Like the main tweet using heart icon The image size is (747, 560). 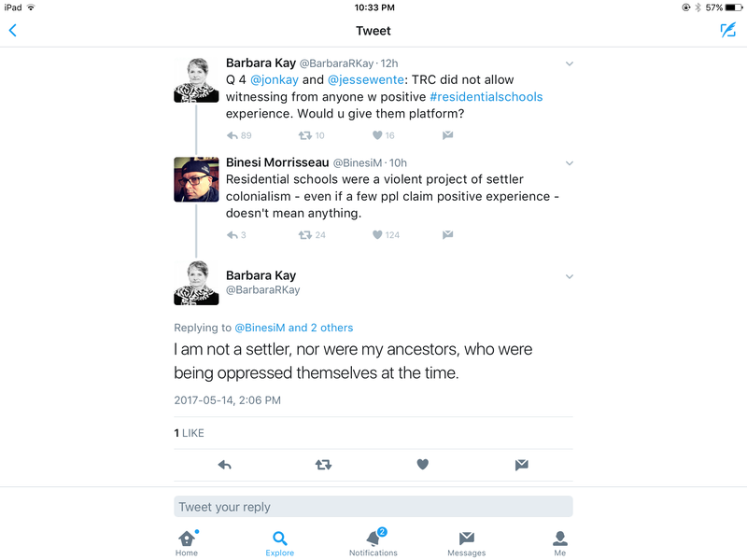pos(423,464)
